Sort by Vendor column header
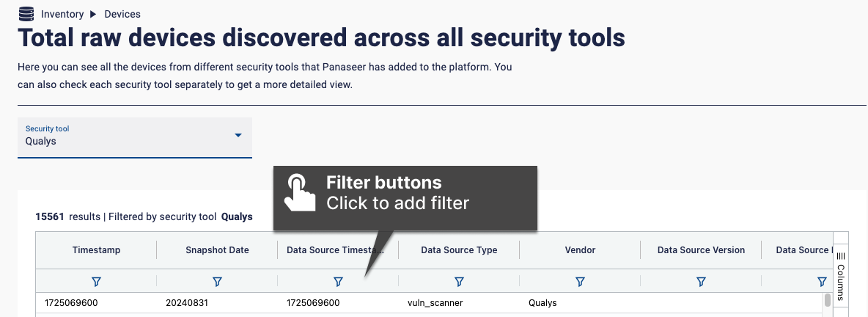 tap(580, 250)
